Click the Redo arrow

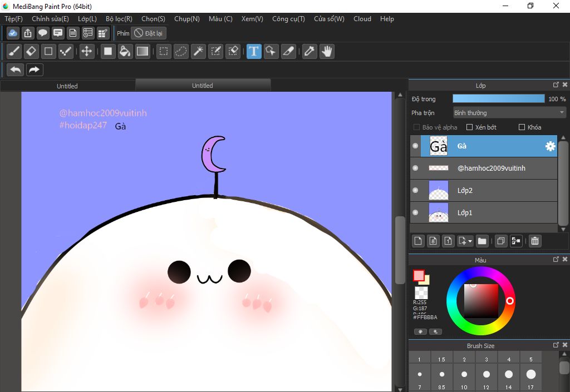click(35, 70)
